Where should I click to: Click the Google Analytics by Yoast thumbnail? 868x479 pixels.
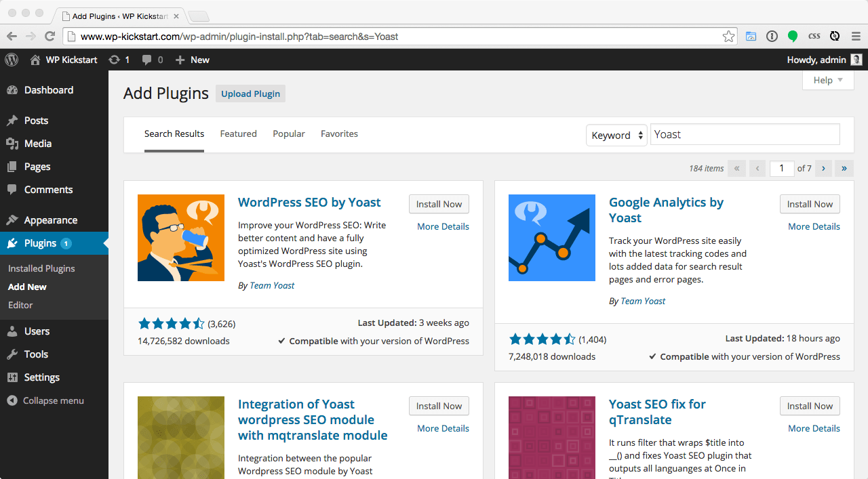click(552, 238)
